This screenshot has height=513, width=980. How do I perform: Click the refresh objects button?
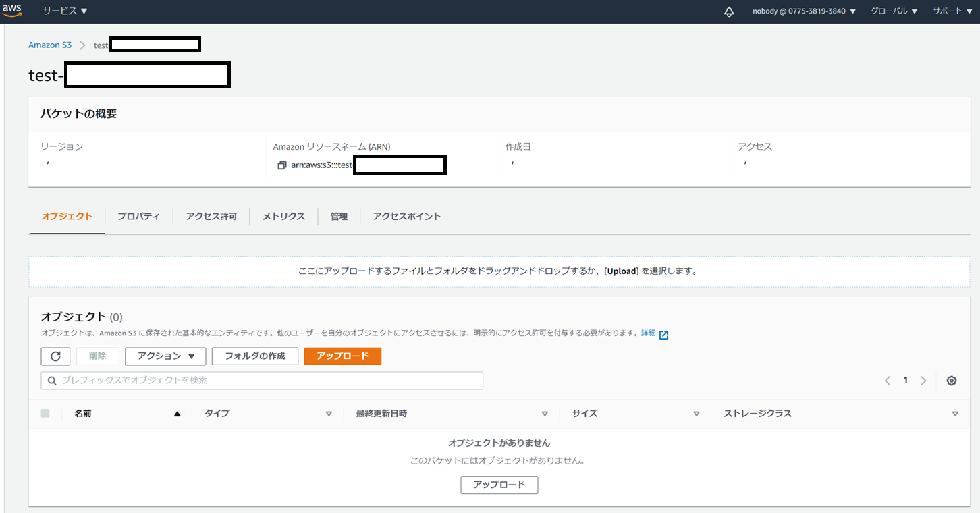[x=55, y=356]
